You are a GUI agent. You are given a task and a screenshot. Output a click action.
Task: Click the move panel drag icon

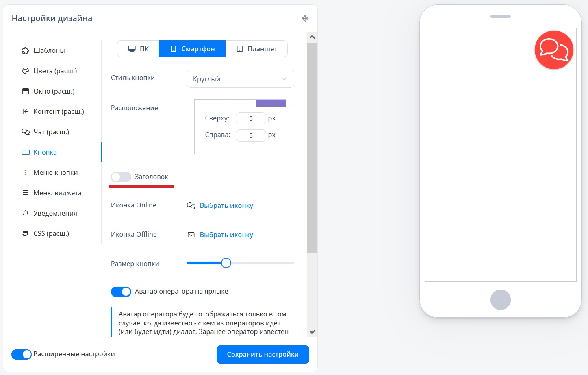pyautogui.click(x=305, y=18)
